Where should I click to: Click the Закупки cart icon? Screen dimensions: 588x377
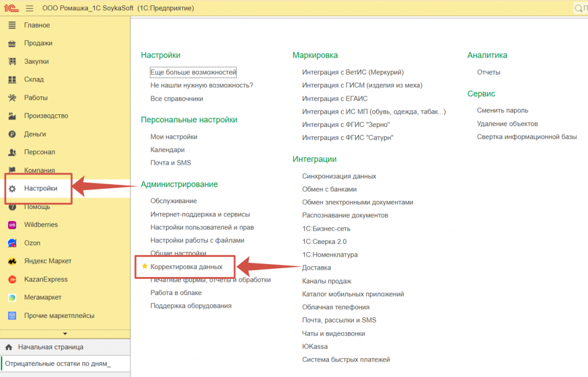tap(12, 61)
